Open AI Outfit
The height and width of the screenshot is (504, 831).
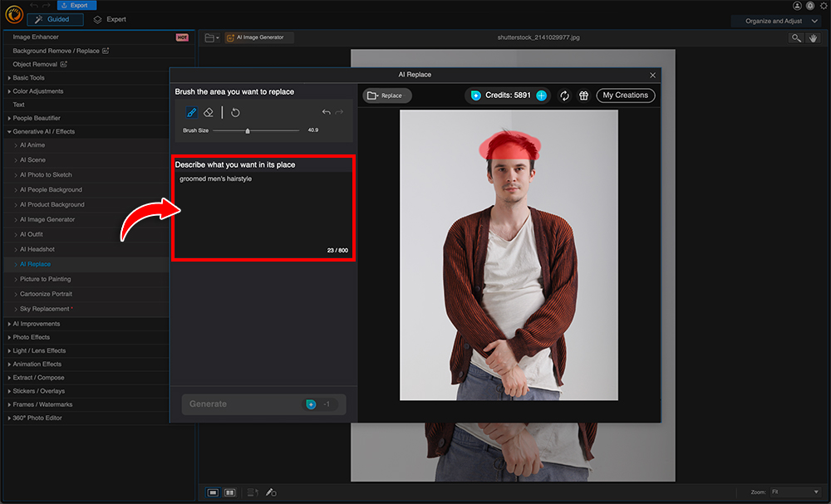[86, 234]
